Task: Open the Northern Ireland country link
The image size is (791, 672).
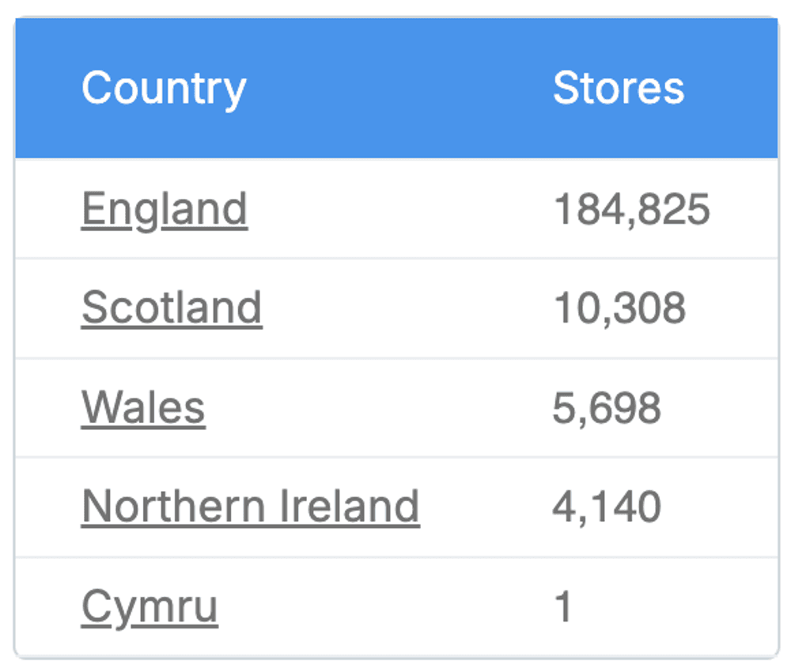Action: pos(251,505)
